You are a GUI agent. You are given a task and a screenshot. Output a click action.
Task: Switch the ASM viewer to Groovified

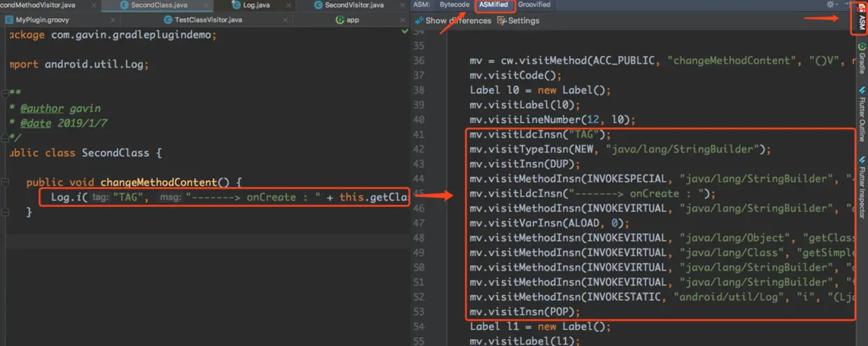(534, 5)
